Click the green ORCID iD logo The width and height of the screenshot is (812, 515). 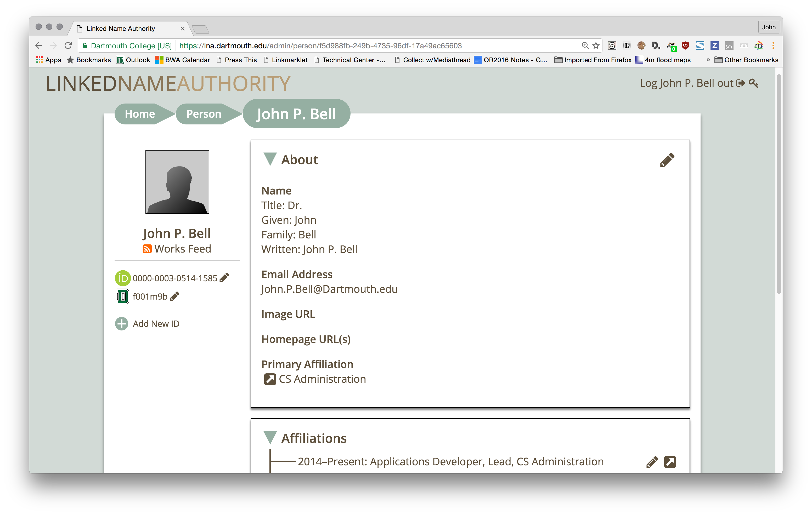point(123,278)
